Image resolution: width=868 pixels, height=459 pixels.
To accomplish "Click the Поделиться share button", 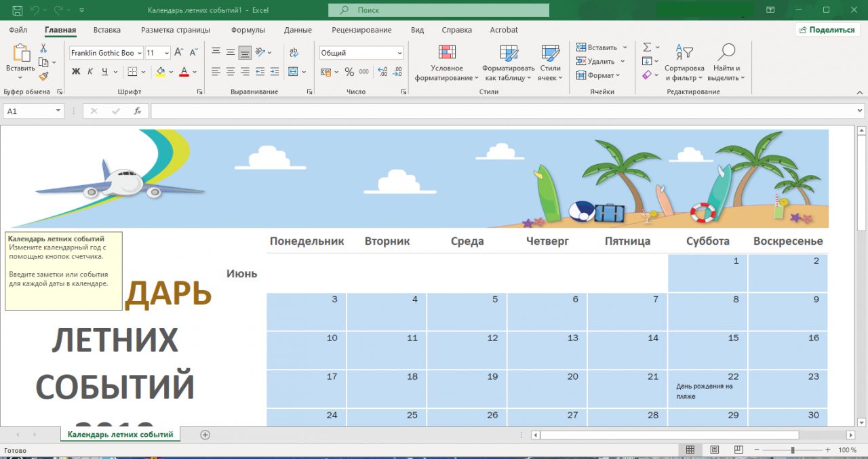I will tap(827, 30).
